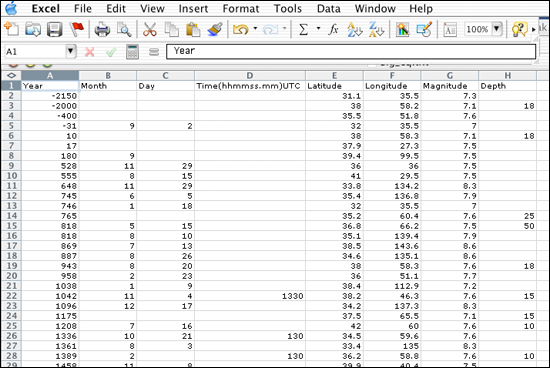The width and height of the screenshot is (550, 368).
Task: Click the Name Box showing A1
Action: [35, 52]
